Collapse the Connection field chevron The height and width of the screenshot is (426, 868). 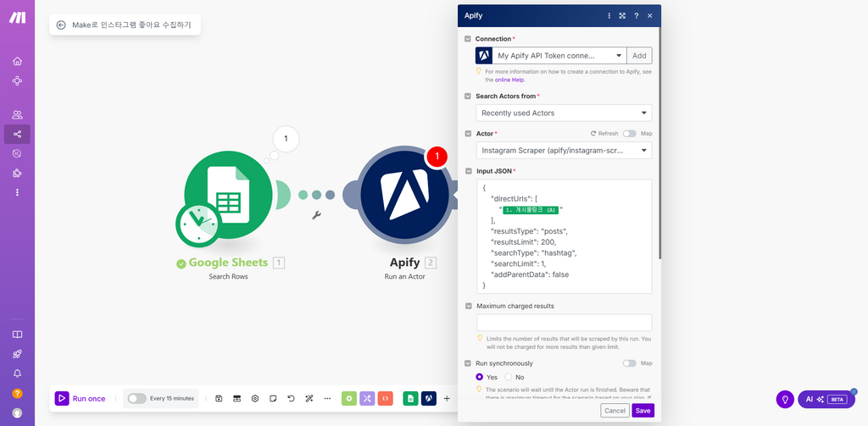468,39
